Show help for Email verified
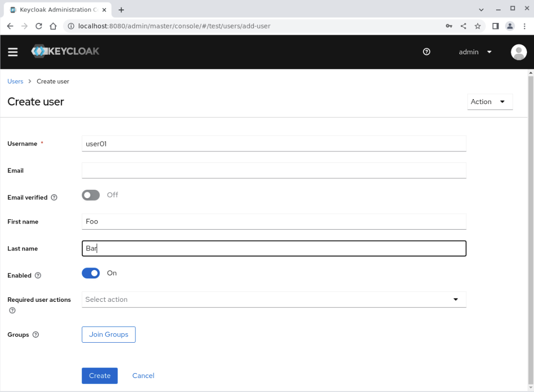 point(54,198)
